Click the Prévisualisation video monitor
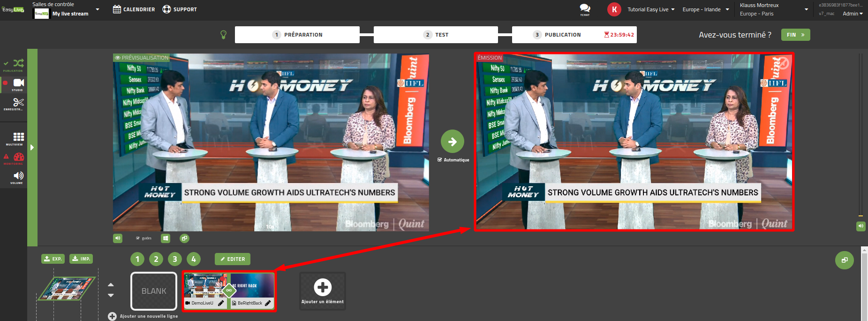 tap(271, 142)
